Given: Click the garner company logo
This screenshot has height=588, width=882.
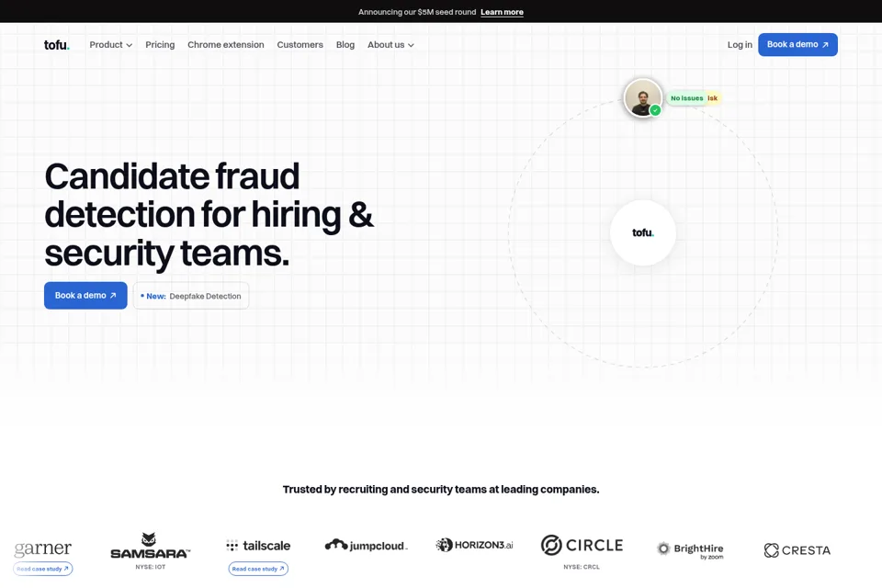Looking at the screenshot, I should (x=43, y=548).
